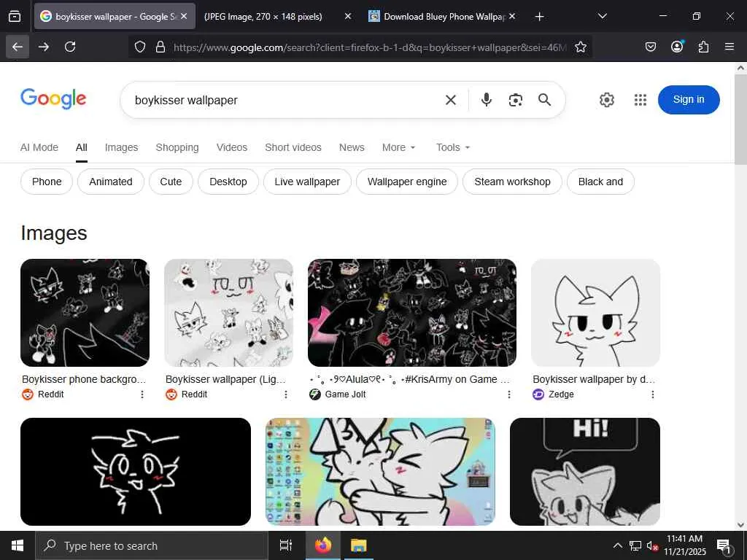Open the Firefox hamburger menu
747x560 pixels.
pos(729,47)
